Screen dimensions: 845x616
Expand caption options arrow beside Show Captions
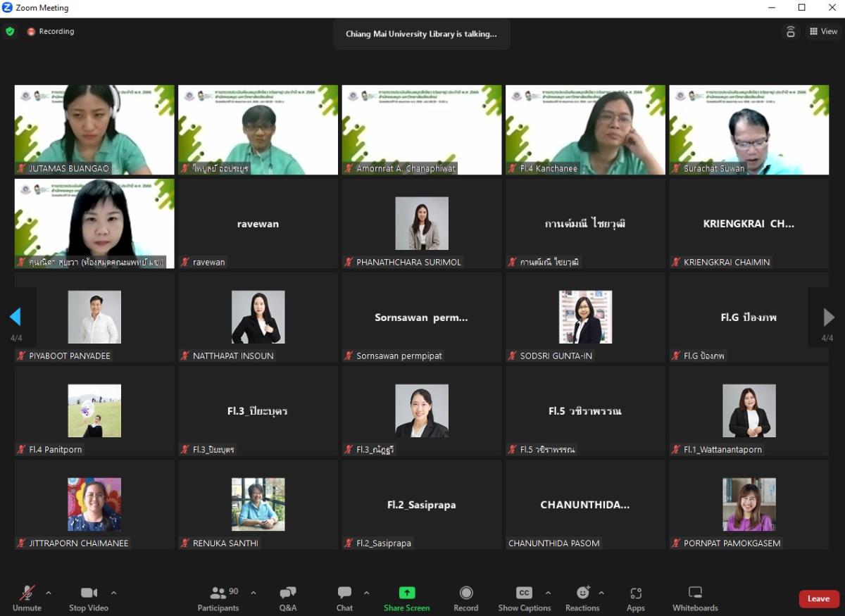pos(548,593)
